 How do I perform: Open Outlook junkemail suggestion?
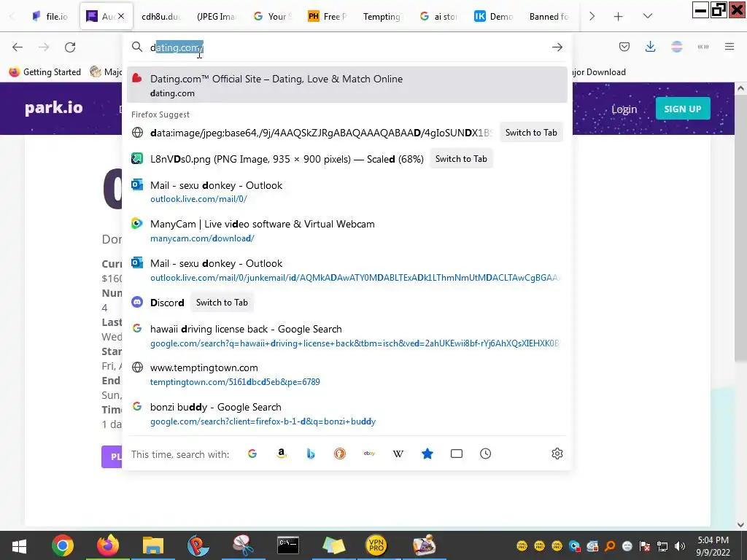tap(347, 270)
